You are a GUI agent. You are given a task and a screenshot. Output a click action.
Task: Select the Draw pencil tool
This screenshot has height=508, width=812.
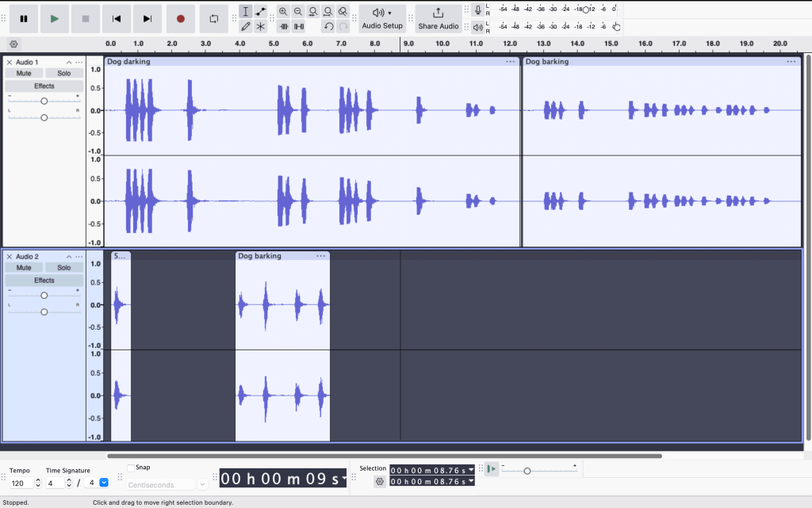click(246, 26)
